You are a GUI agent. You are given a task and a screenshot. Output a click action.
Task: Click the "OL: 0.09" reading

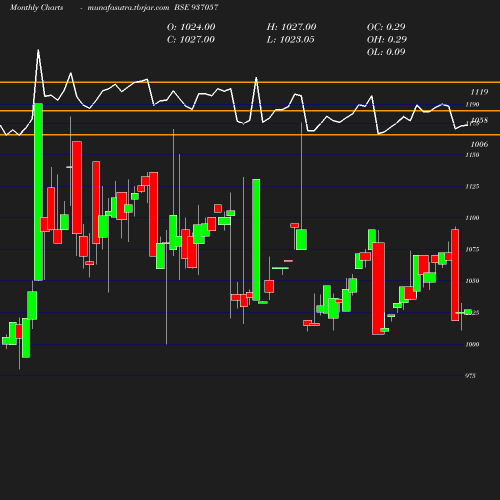(x=386, y=52)
